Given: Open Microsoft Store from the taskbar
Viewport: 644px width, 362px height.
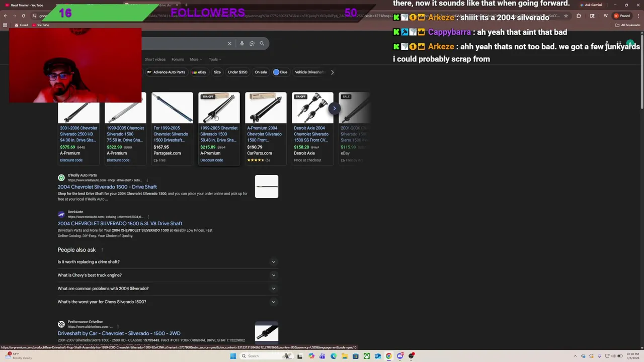Looking at the screenshot, I should click(356, 356).
